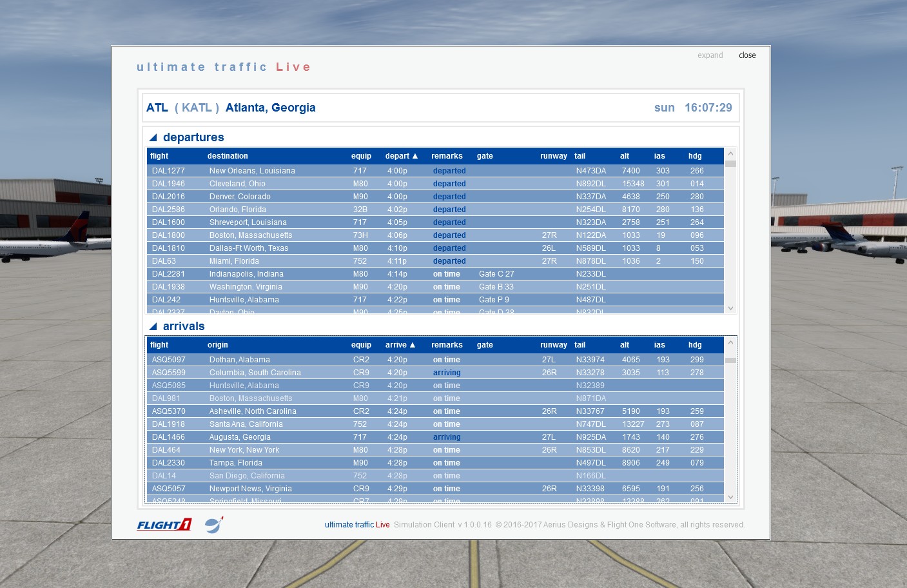
Task: Sort arrivals by hdg header
Action: click(x=695, y=345)
